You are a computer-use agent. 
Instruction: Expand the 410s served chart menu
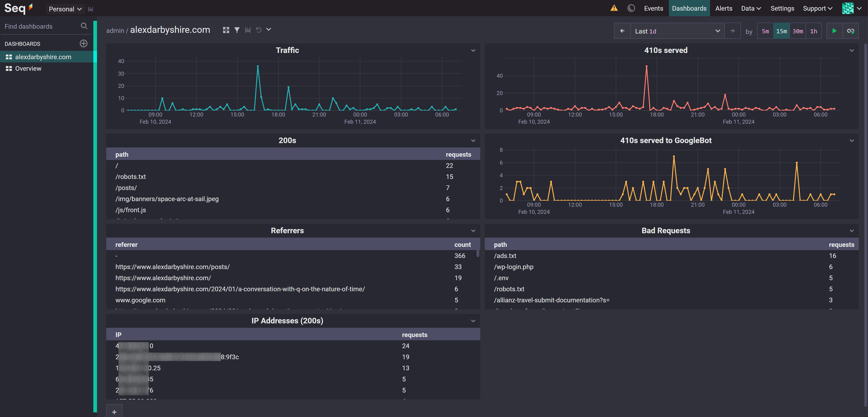point(852,51)
